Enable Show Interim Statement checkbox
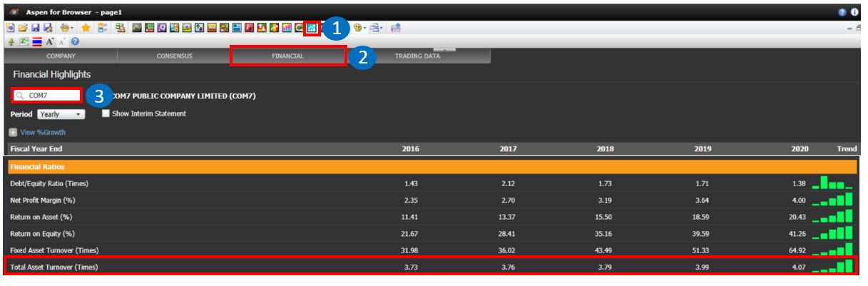The width and height of the screenshot is (868, 286). [106, 113]
